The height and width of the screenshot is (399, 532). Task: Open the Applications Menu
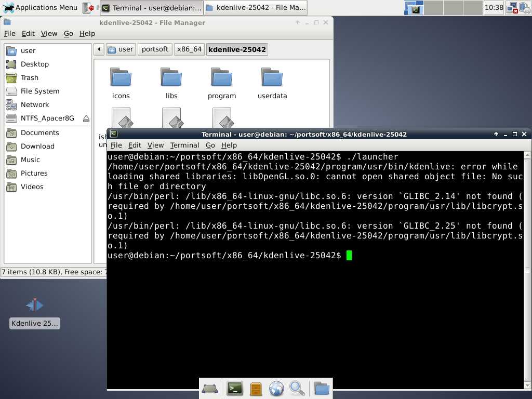40,8
